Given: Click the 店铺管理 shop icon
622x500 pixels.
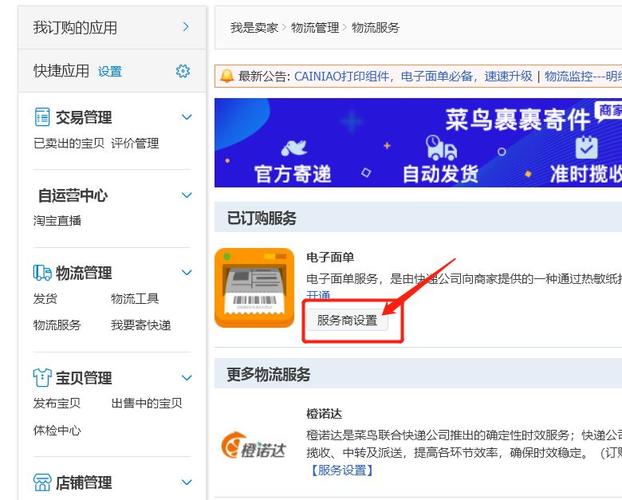Looking at the screenshot, I should 42,482.
